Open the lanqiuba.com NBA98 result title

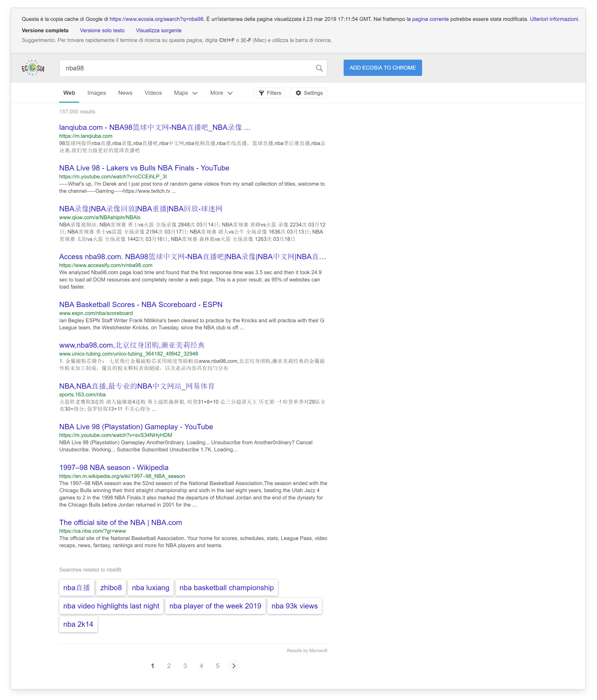154,127
